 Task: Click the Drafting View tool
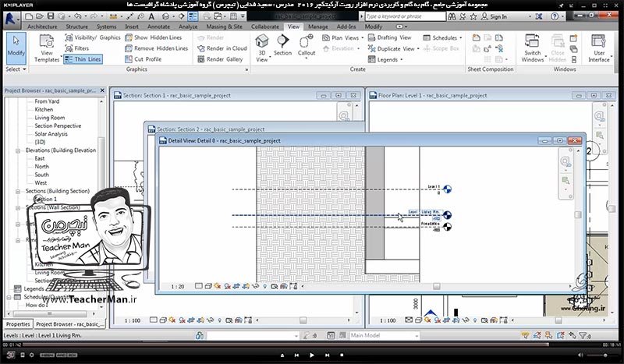click(389, 37)
